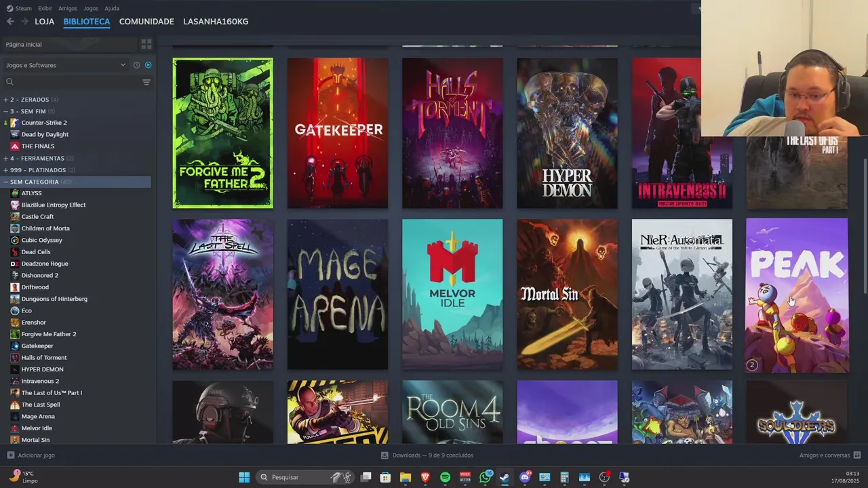Open the Windows Start menu

point(244,477)
